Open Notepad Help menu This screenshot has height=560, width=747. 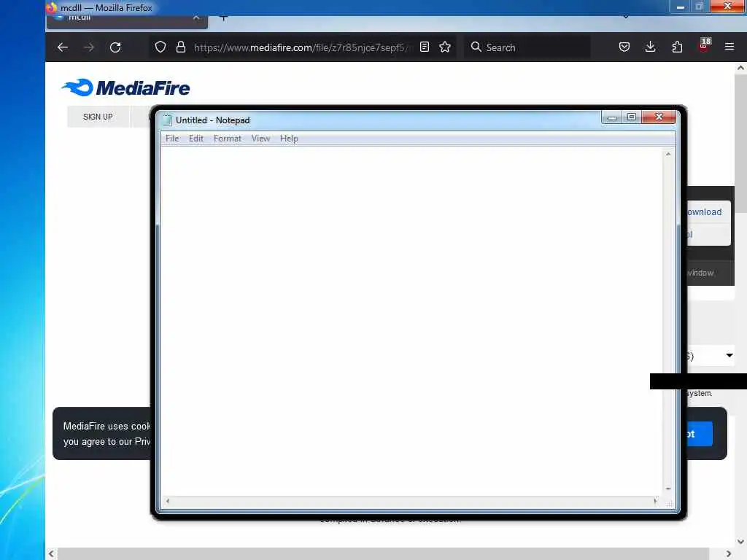[x=289, y=139]
